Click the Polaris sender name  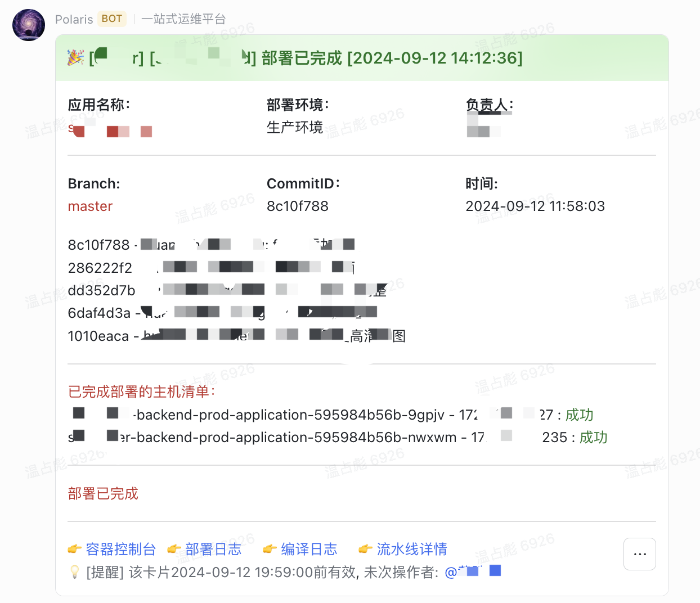coord(74,19)
